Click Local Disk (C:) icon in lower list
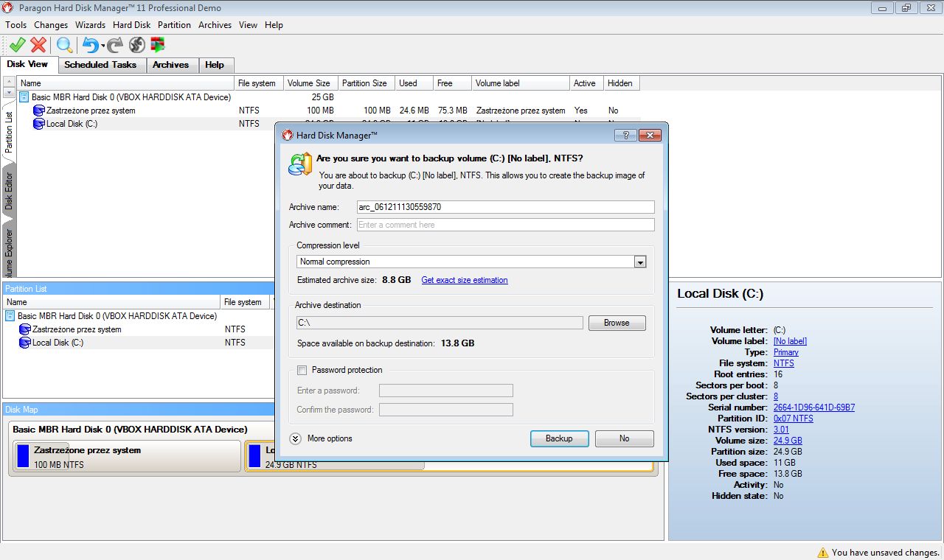The image size is (944, 560). pos(25,343)
